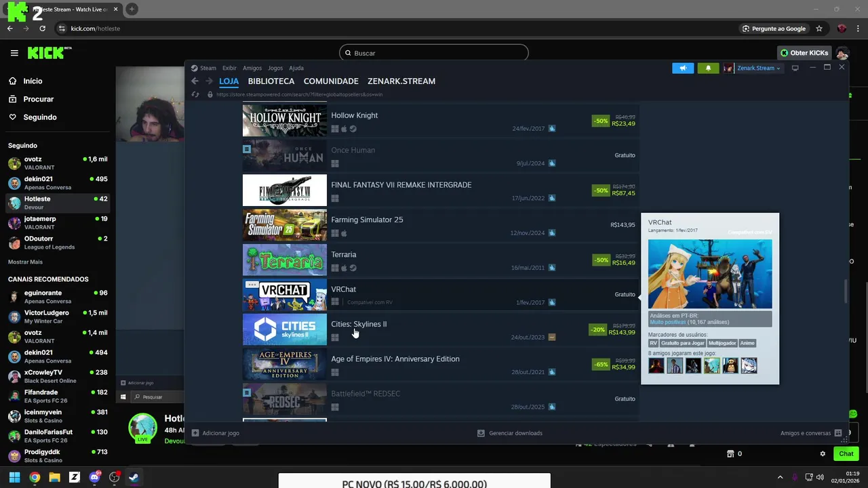Click the Steam store URL bar
Image resolution: width=868 pixels, height=488 pixels.
(x=299, y=95)
